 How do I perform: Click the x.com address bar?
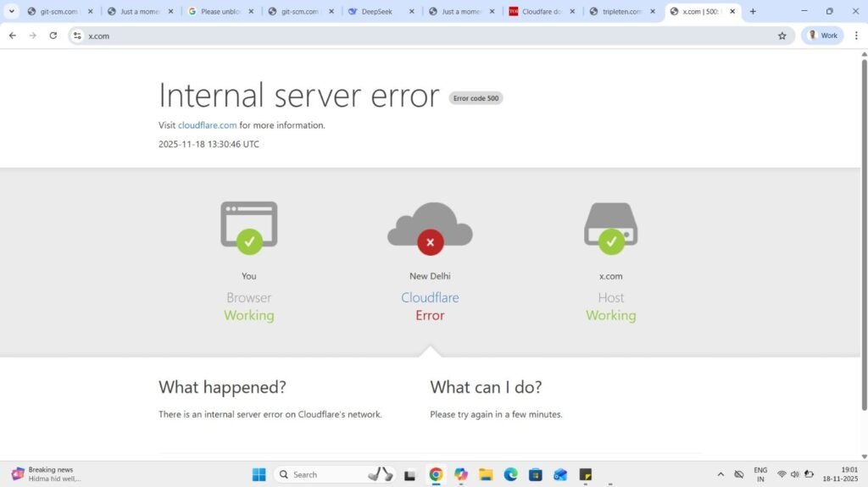pyautogui.click(x=424, y=36)
